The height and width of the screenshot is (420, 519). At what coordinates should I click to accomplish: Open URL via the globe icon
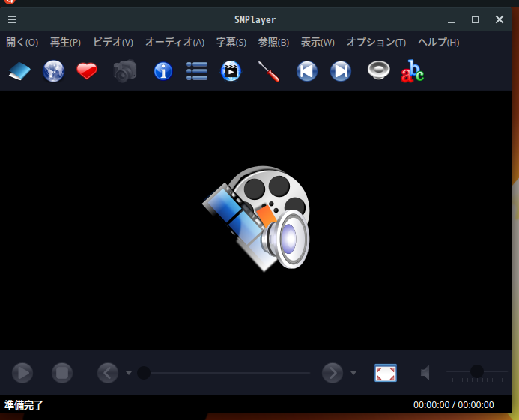(x=53, y=71)
